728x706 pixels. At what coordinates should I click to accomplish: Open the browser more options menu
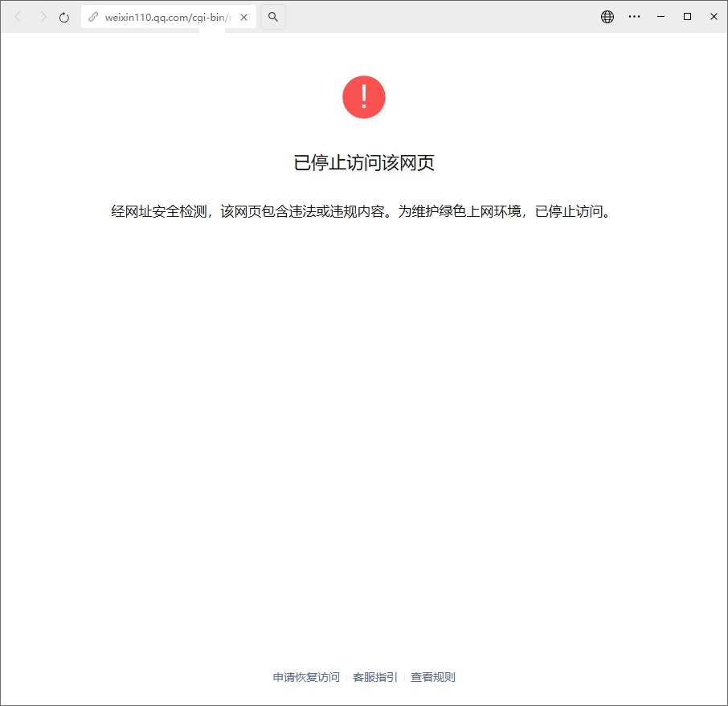coord(634,16)
